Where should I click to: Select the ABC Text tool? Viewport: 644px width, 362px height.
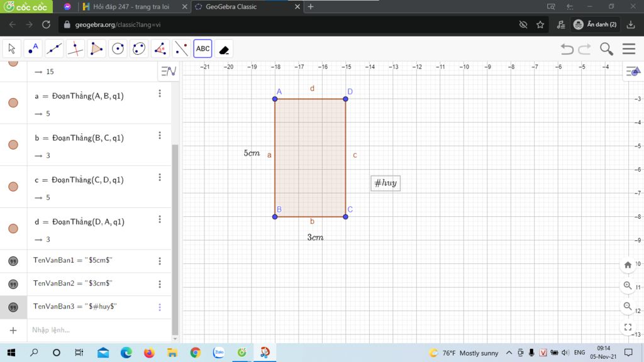pyautogui.click(x=203, y=49)
